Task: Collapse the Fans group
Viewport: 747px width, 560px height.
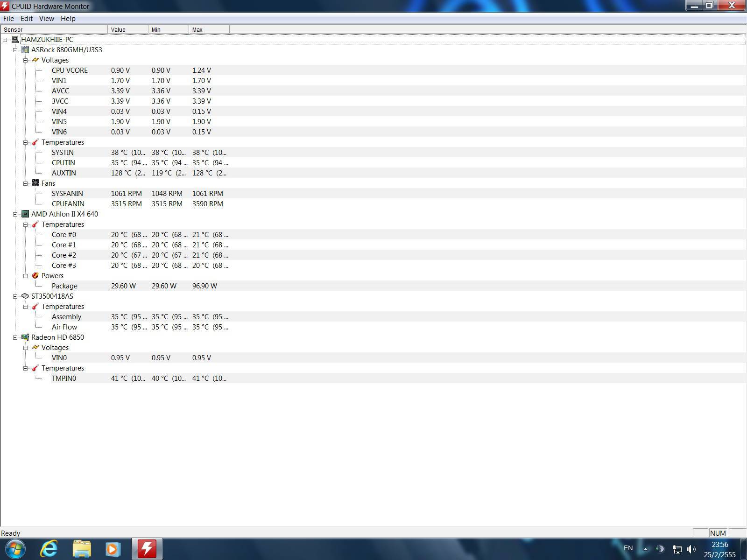Action: coord(26,183)
